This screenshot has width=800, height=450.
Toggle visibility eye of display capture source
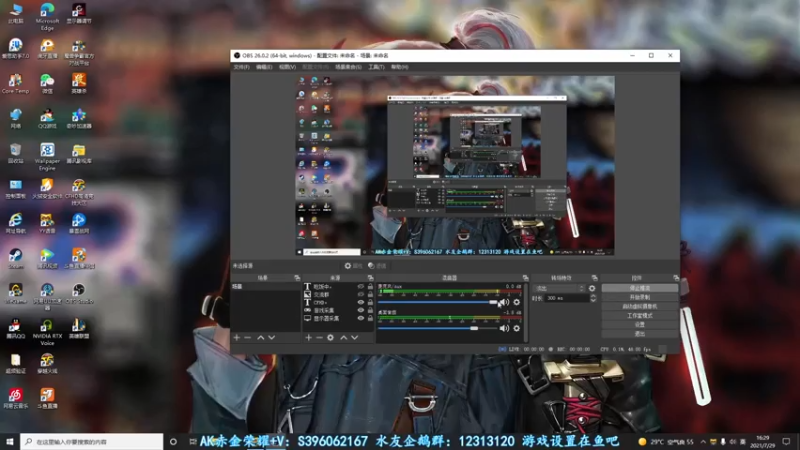[x=361, y=318]
